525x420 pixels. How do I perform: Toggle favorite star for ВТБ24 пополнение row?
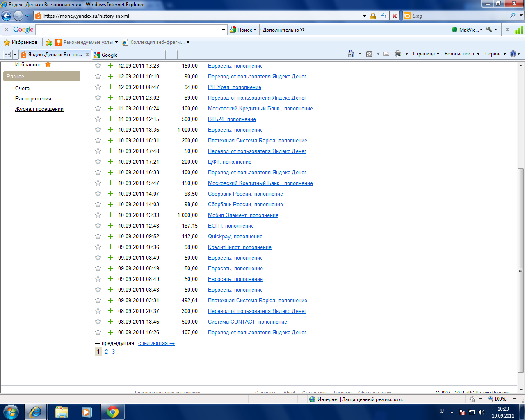[x=98, y=119]
